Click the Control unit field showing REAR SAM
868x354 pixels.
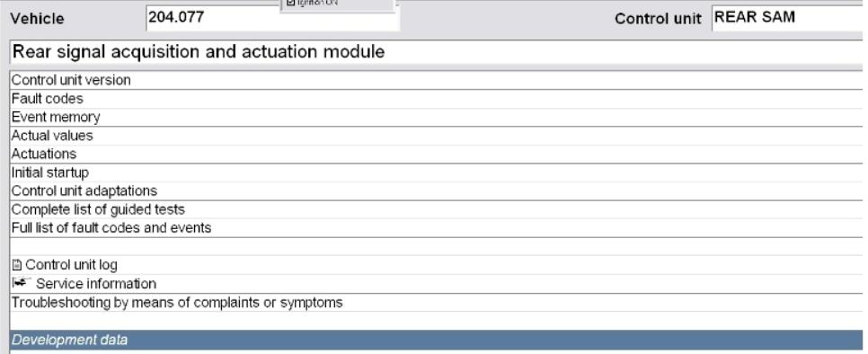click(x=790, y=18)
